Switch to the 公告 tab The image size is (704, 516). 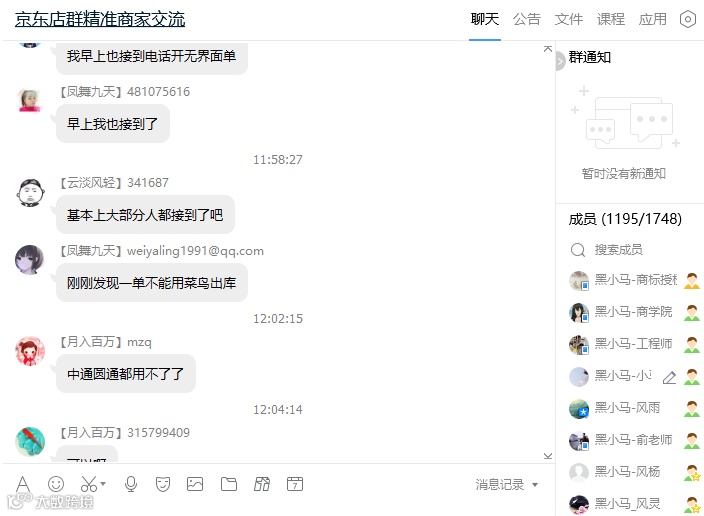(x=527, y=19)
